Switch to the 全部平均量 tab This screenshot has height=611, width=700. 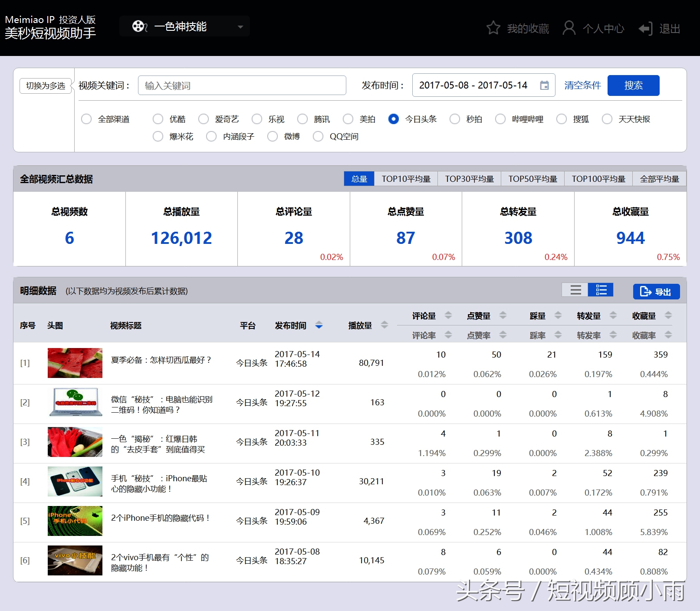659,179
